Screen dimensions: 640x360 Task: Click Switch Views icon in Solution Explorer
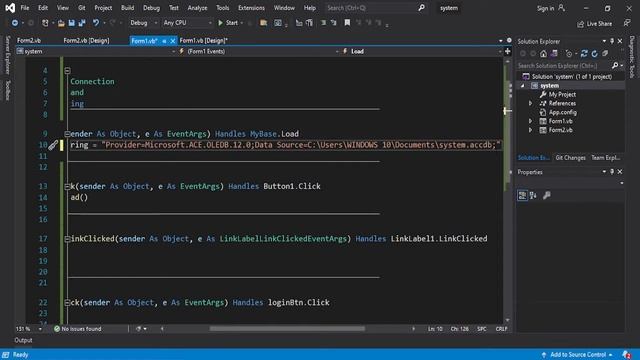(x=554, y=53)
